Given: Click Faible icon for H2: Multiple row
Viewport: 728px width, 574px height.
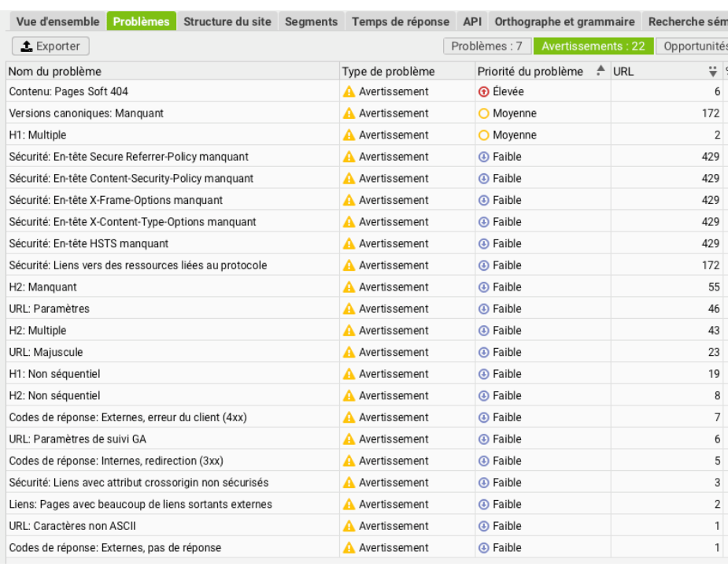Looking at the screenshot, I should pyautogui.click(x=483, y=331).
